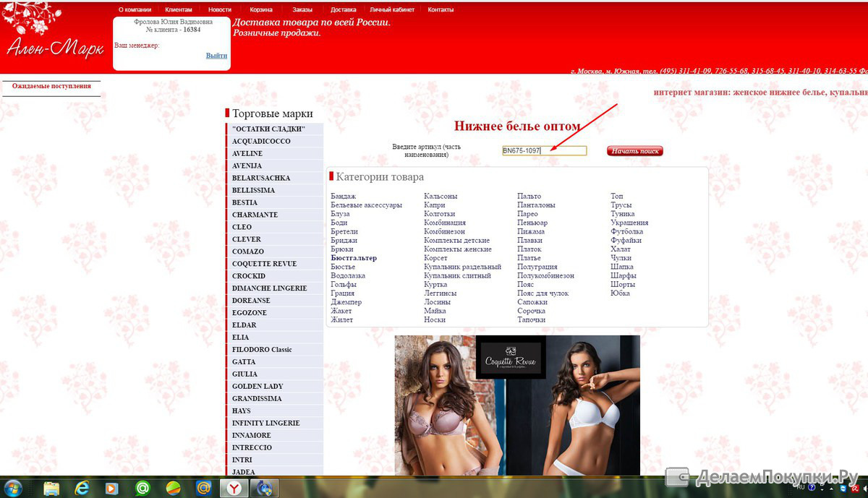868x498 pixels.
Task: Open the О компании menu item
Action: [135, 9]
